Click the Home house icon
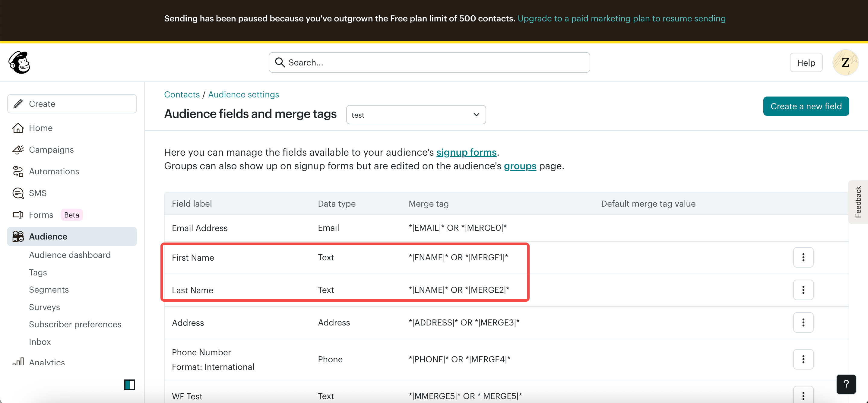This screenshot has height=403, width=868. coord(18,128)
